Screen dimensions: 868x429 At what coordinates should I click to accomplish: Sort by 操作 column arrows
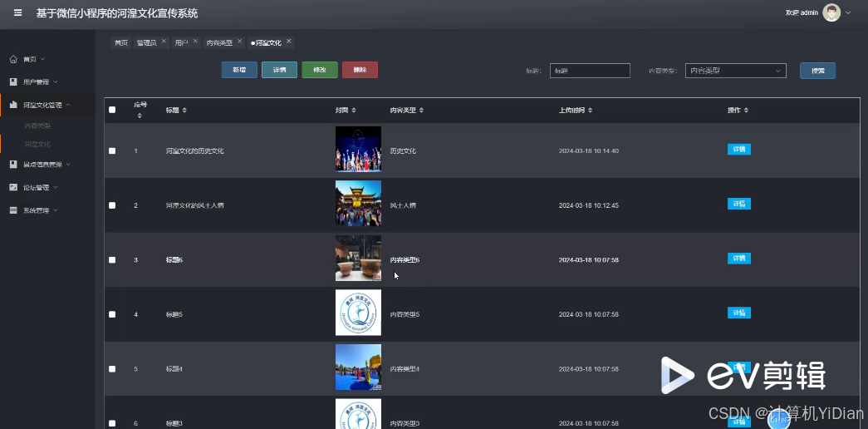pos(746,111)
